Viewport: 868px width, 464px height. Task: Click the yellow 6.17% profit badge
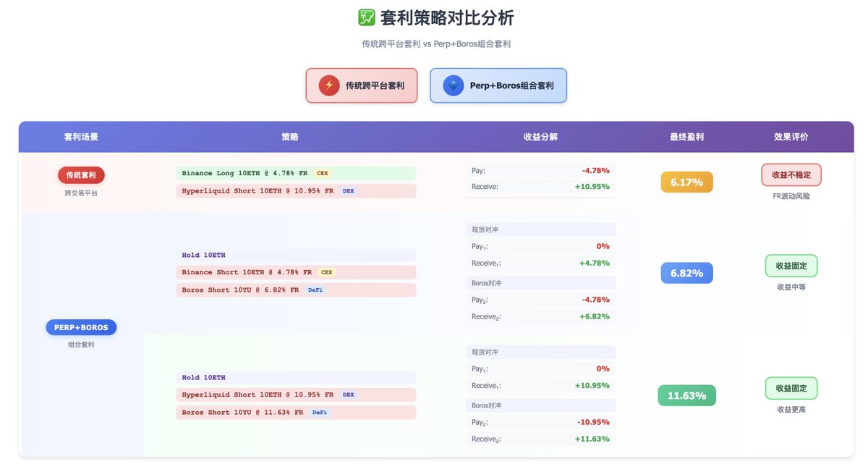pos(686,182)
